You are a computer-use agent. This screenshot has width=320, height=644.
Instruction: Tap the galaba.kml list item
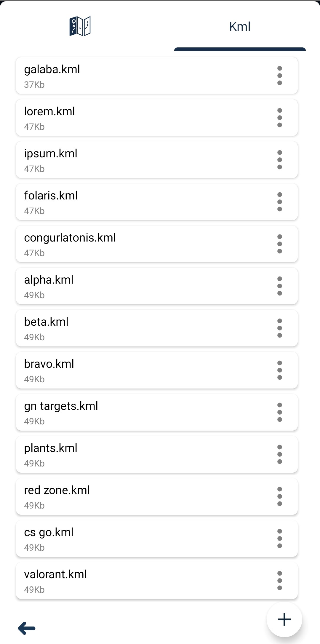pos(133,76)
